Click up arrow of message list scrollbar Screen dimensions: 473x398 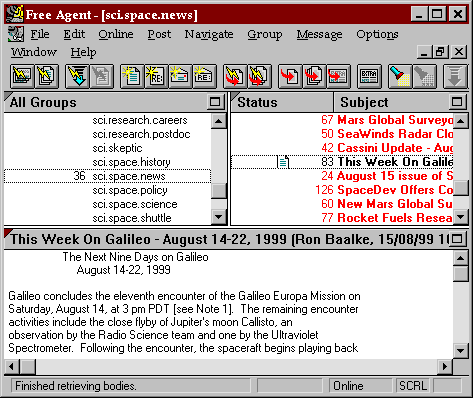(461, 121)
